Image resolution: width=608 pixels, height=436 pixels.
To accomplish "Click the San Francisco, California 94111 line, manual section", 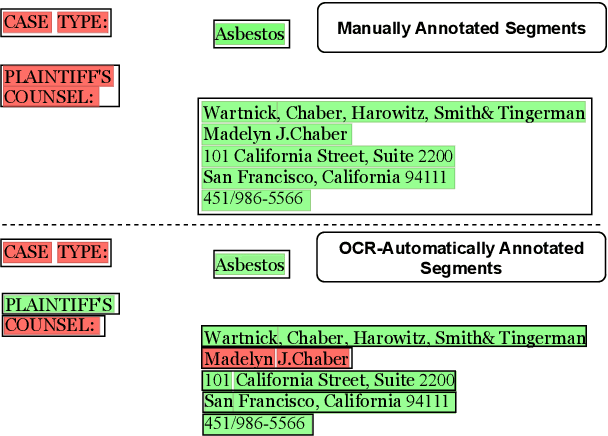I will click(325, 177).
